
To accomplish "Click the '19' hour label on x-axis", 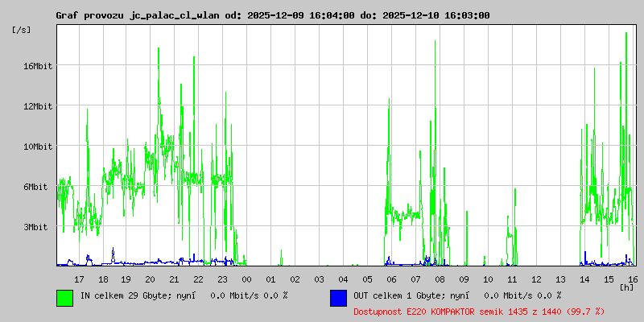I will point(126,279).
